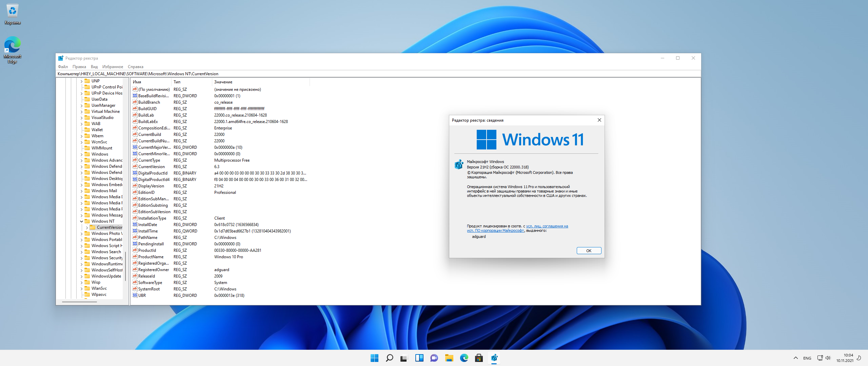Click the tree vertical scrollbar
868x366 pixels.
125,266
